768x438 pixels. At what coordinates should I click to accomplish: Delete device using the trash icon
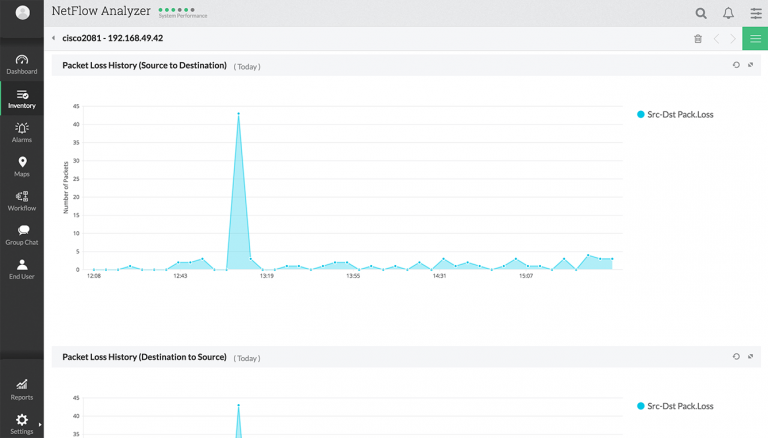click(698, 39)
